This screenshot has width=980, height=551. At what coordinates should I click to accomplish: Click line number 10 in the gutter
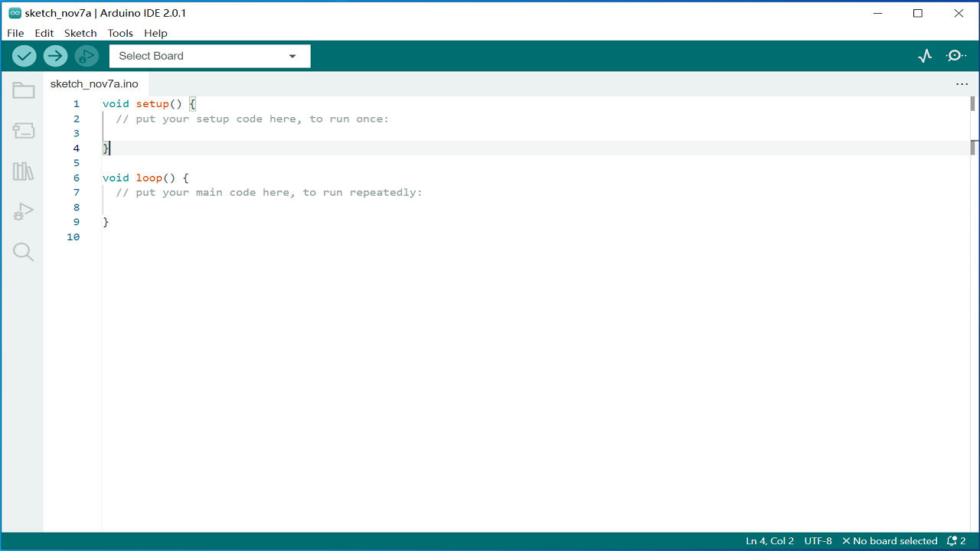click(73, 236)
